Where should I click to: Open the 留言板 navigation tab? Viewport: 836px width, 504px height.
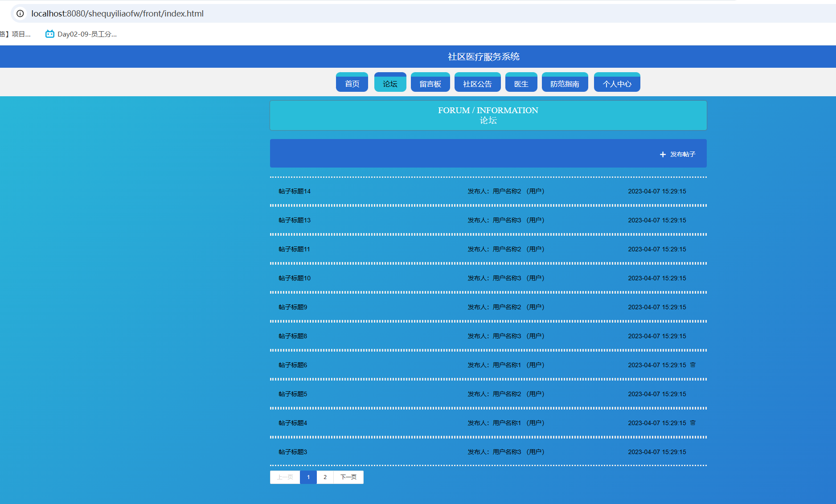(430, 82)
